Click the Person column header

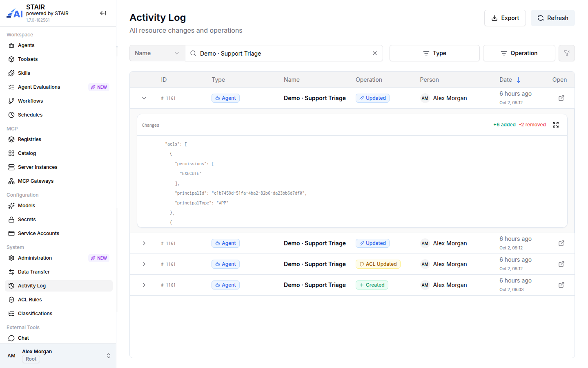pos(430,80)
